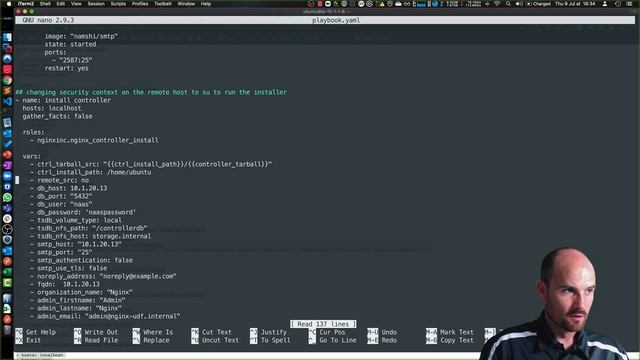Place cursor on 'noreply_address' line
Viewport: 640px width, 360px height.
click(x=103, y=276)
